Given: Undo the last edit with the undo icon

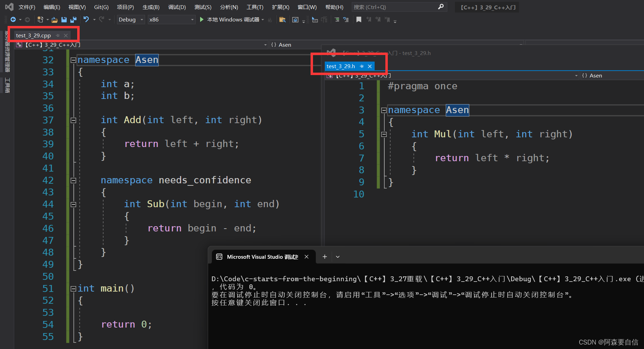Looking at the screenshot, I should point(86,20).
